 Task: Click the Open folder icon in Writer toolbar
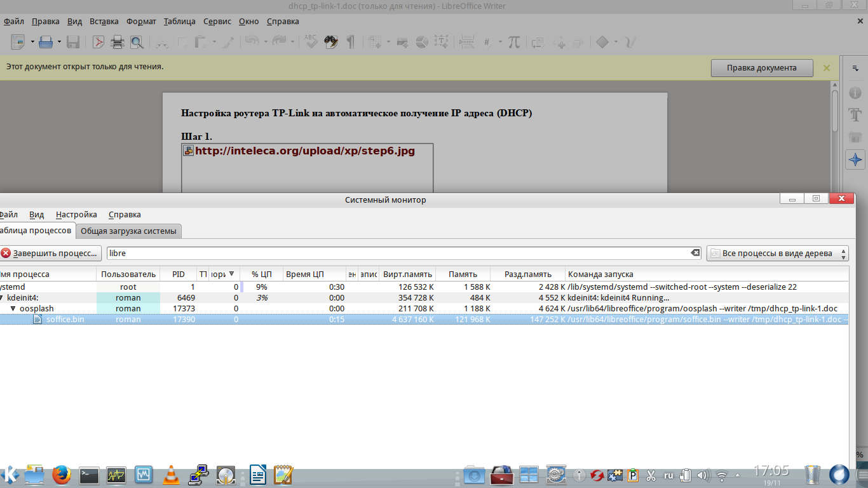coord(46,42)
